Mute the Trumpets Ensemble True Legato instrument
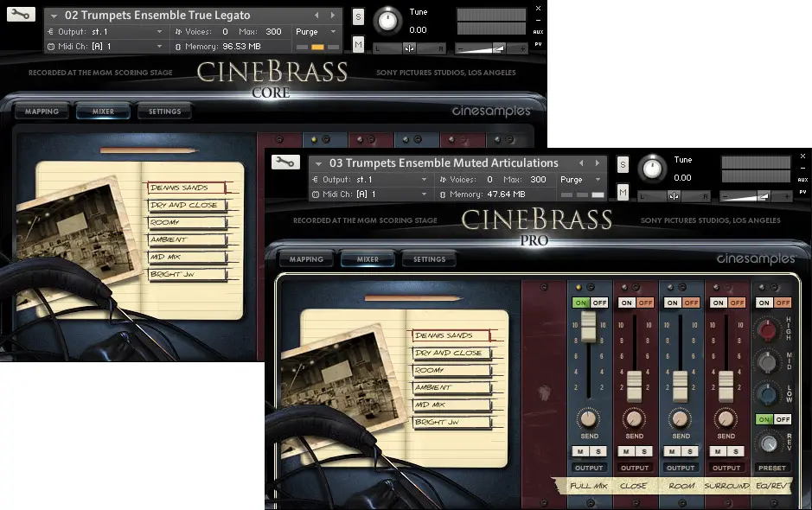Viewport: 812px width, 510px height. pos(358,45)
